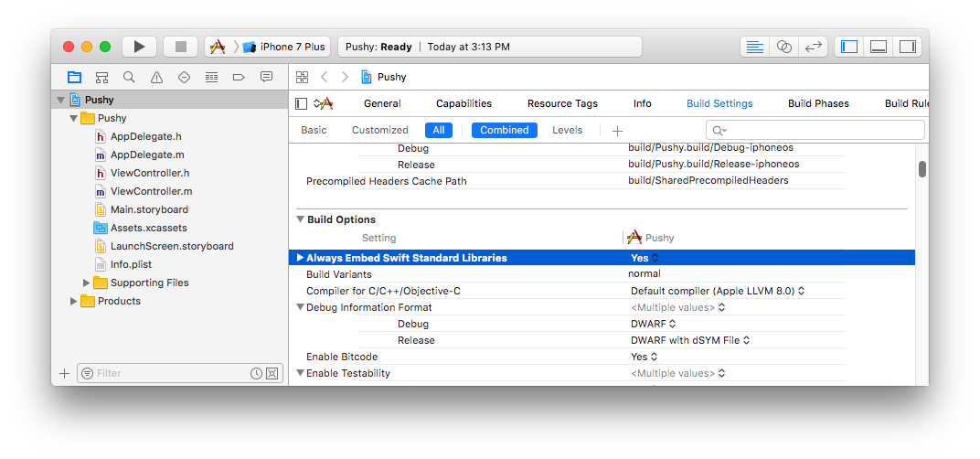Switch to the Build Phases tab
This screenshot has width=980, height=459.
pyautogui.click(x=818, y=104)
